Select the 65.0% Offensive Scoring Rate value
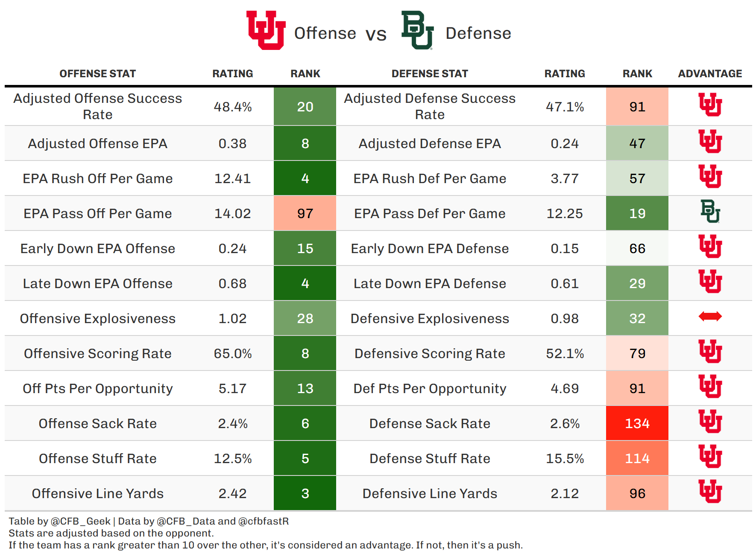This screenshot has width=756, height=560. (x=232, y=353)
